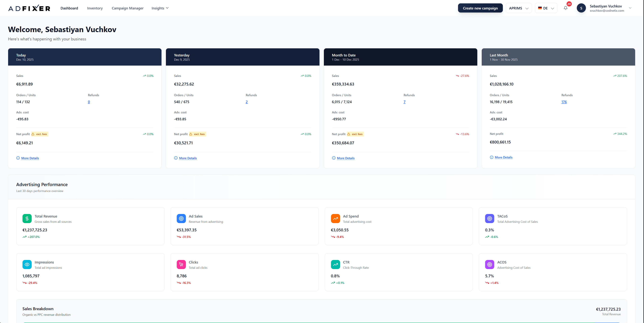Click the dollar icon on Total Revenue card
The image size is (644, 323).
point(27,218)
